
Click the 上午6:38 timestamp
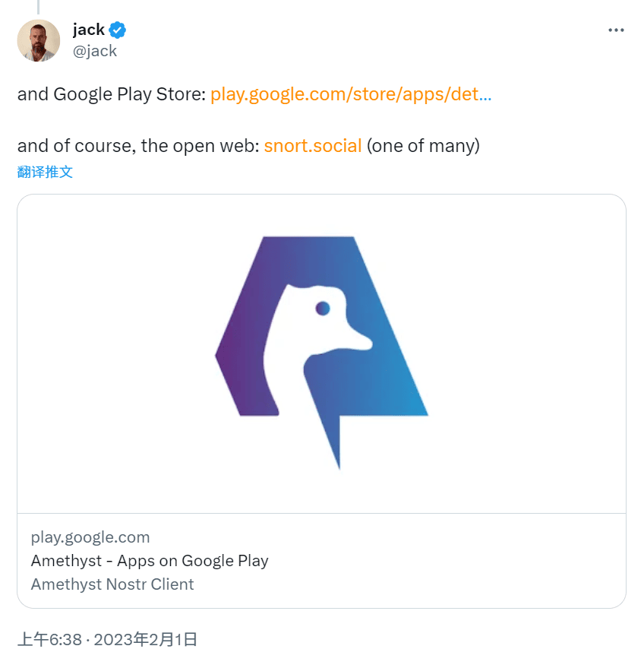(x=49, y=639)
